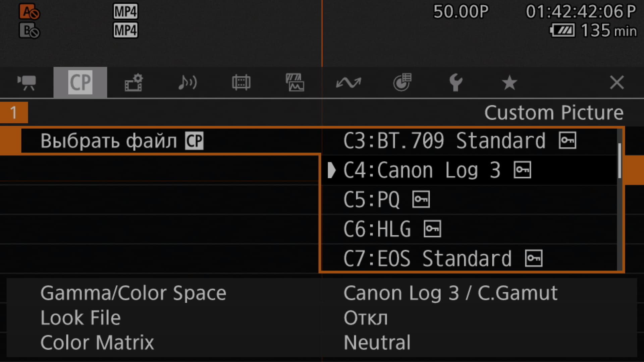644x362 pixels.
Task: Open the My Menu star tab
Action: pyautogui.click(x=509, y=82)
